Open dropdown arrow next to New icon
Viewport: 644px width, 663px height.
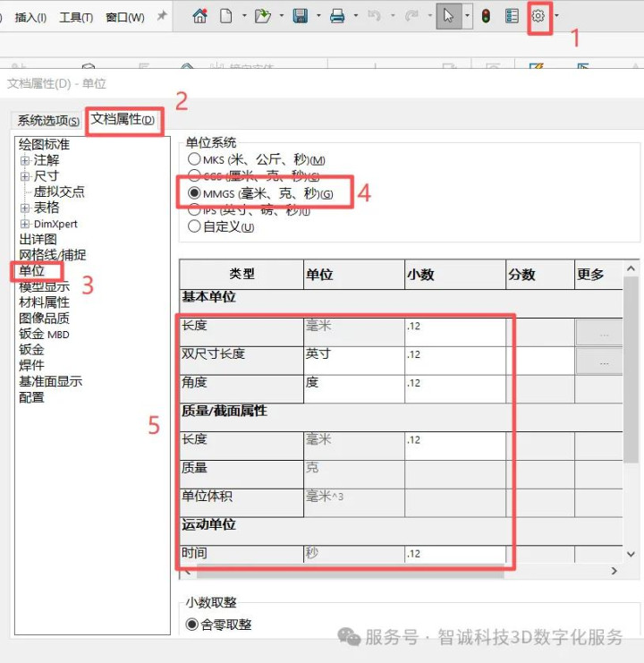[244, 16]
